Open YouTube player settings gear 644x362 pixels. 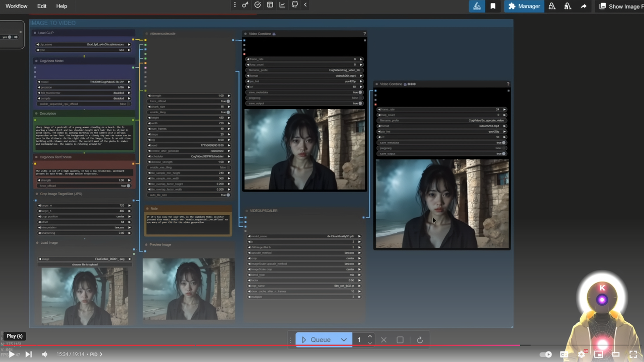582,354
